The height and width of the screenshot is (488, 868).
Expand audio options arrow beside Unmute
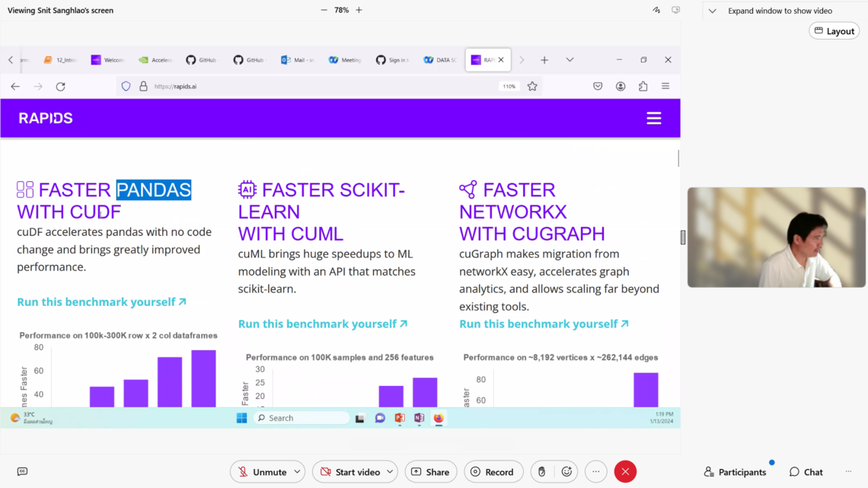tap(297, 472)
